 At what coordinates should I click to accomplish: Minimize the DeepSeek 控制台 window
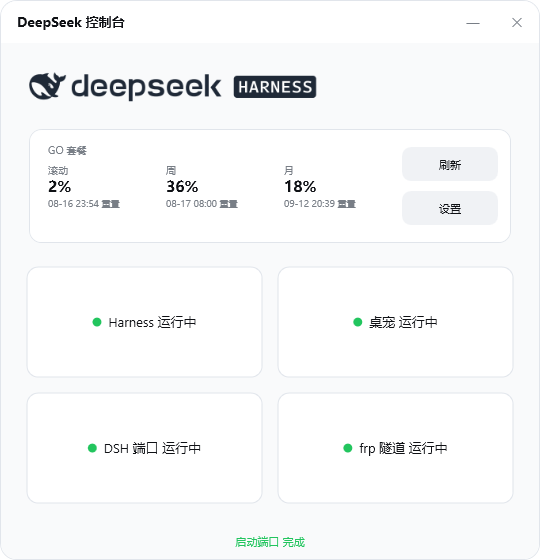coord(473,23)
